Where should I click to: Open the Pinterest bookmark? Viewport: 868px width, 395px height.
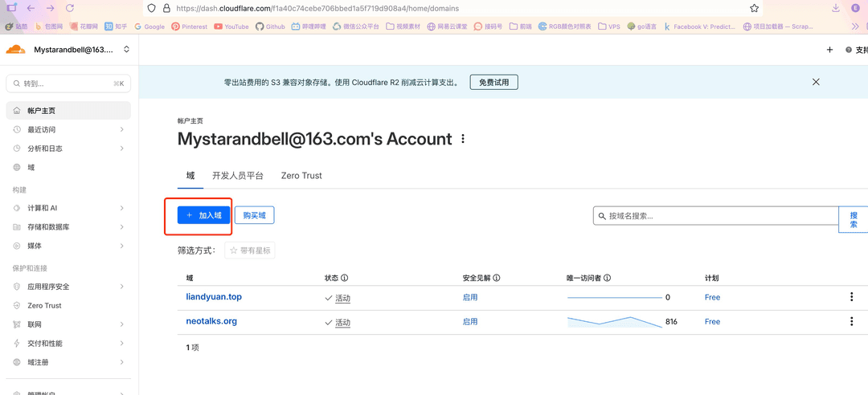click(x=190, y=26)
